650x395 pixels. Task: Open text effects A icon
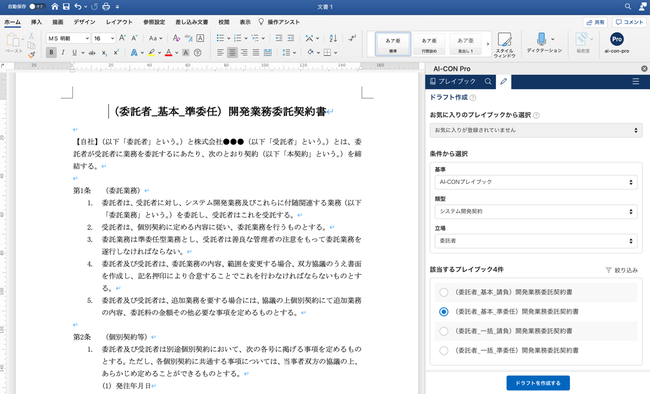(x=133, y=53)
